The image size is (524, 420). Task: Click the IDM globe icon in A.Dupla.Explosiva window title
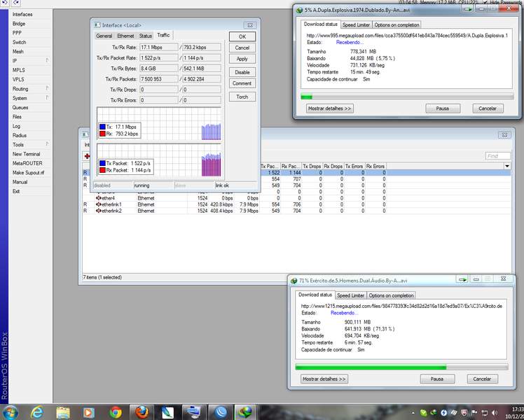coord(299,10)
